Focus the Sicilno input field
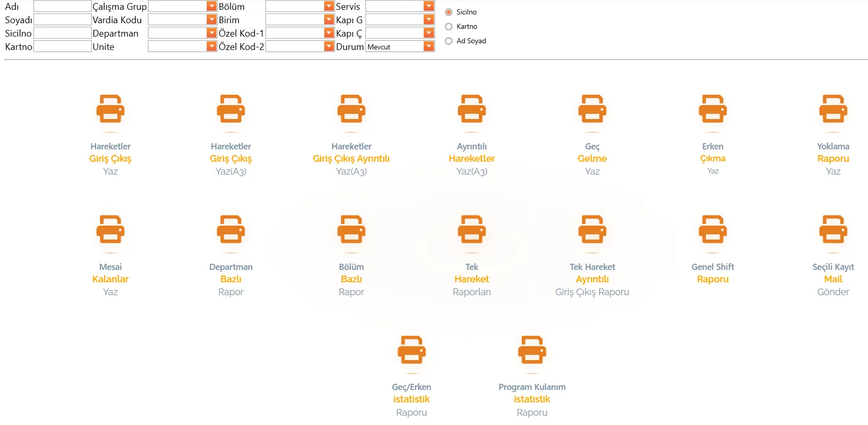868x425 pixels. [62, 33]
